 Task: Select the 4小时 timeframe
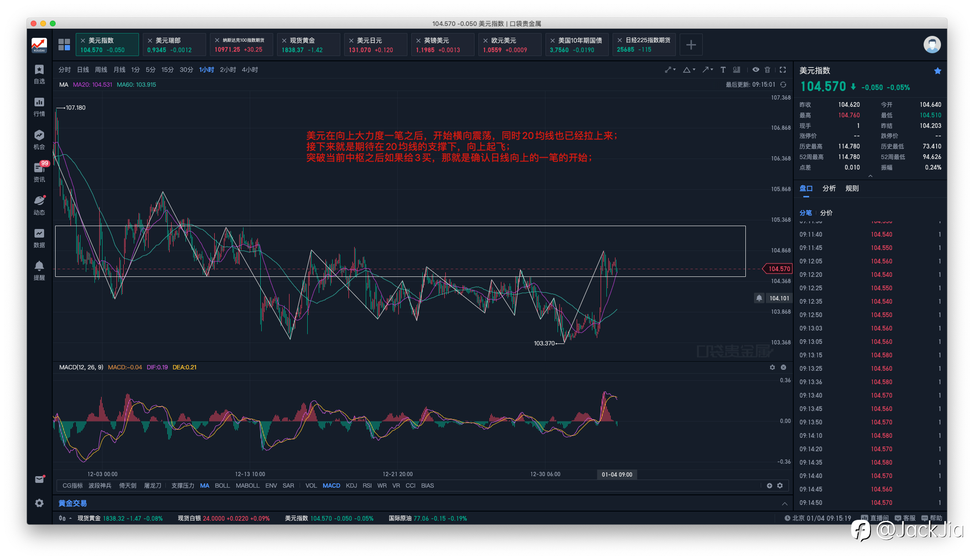pyautogui.click(x=250, y=70)
